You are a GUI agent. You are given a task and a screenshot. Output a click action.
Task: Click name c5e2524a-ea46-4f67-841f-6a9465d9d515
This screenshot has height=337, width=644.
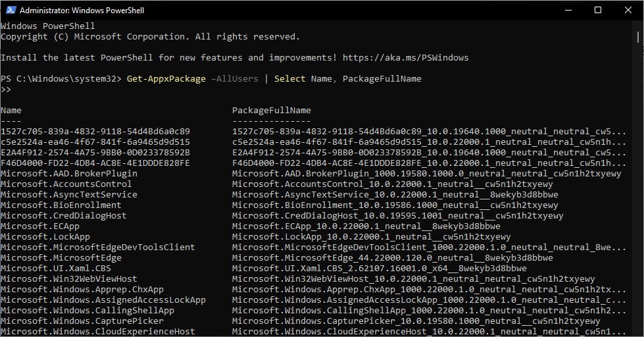tap(95, 142)
